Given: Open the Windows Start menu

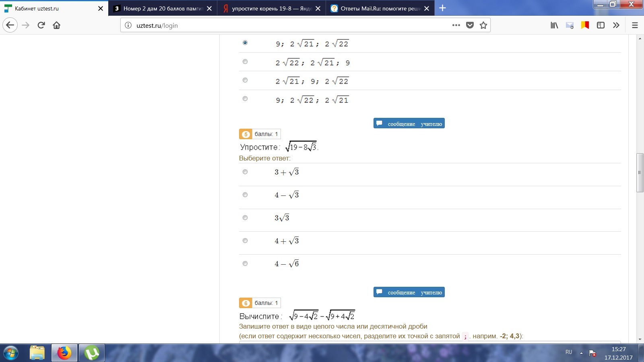Looking at the screenshot, I should point(11,353).
